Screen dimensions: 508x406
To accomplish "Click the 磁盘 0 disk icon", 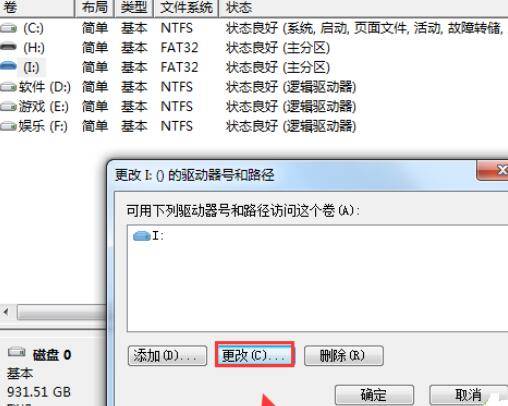I will 17,352.
